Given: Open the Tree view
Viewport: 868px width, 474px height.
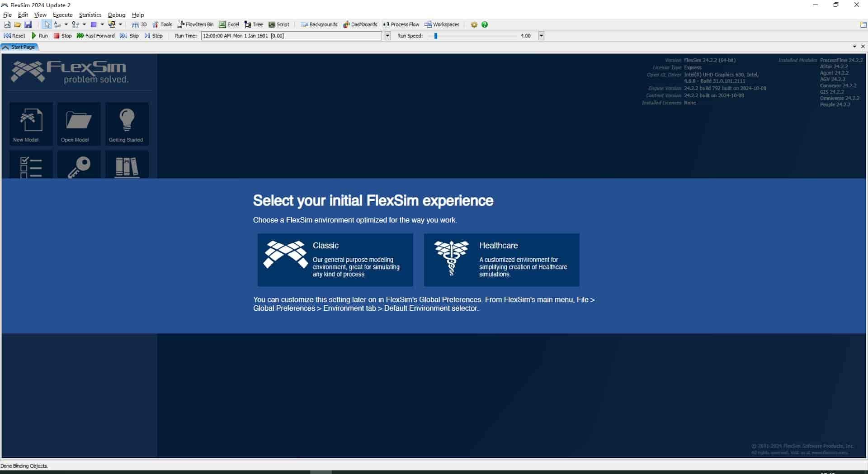Looking at the screenshot, I should (254, 24).
